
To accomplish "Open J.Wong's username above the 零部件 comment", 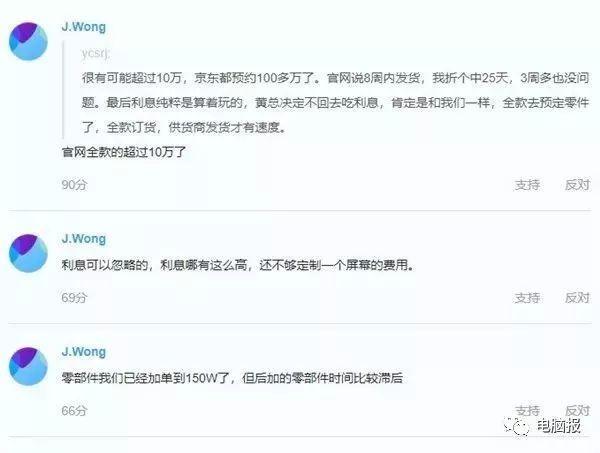I will click(83, 352).
